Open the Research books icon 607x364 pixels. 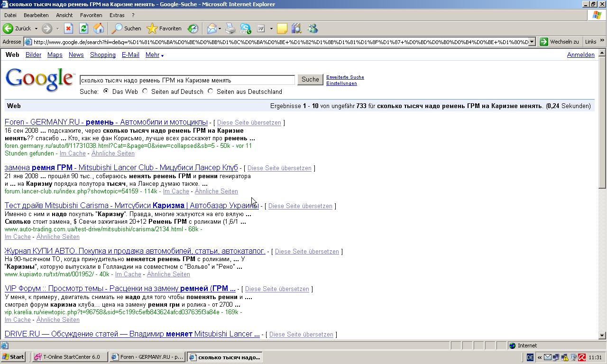[x=297, y=28]
